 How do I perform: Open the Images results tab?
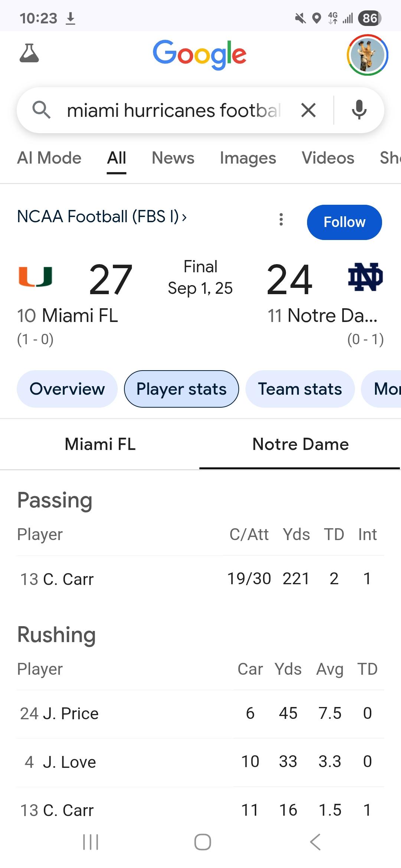tap(248, 158)
